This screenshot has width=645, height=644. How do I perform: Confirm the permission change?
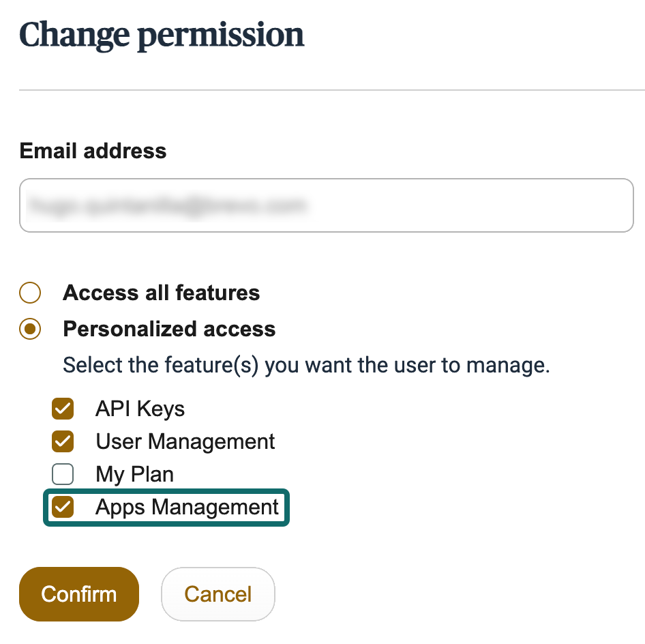pos(78,594)
